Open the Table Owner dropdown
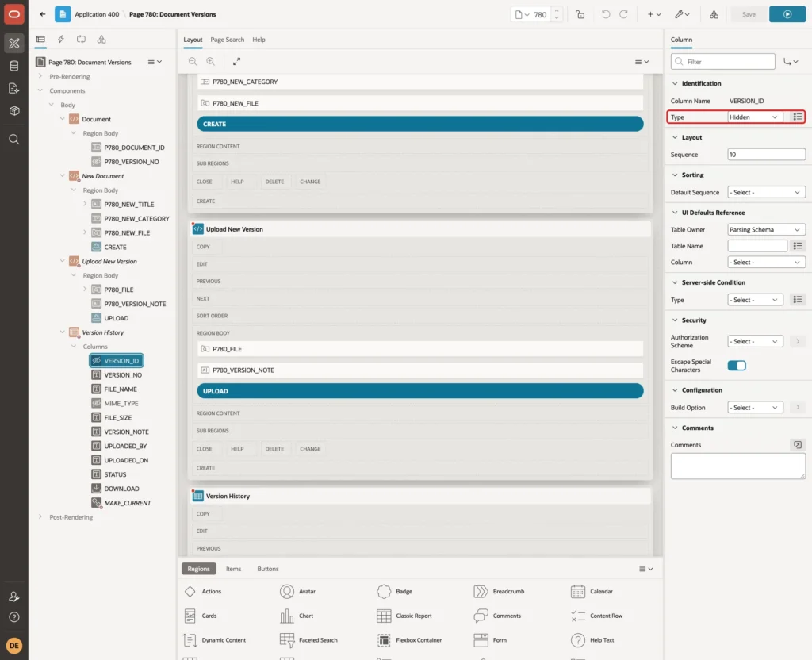The width and height of the screenshot is (812, 660). click(x=766, y=229)
